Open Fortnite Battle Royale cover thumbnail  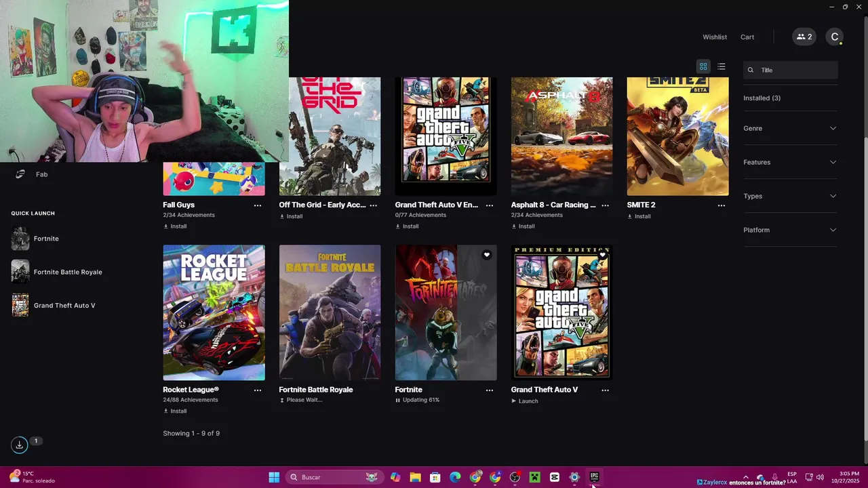click(x=330, y=313)
